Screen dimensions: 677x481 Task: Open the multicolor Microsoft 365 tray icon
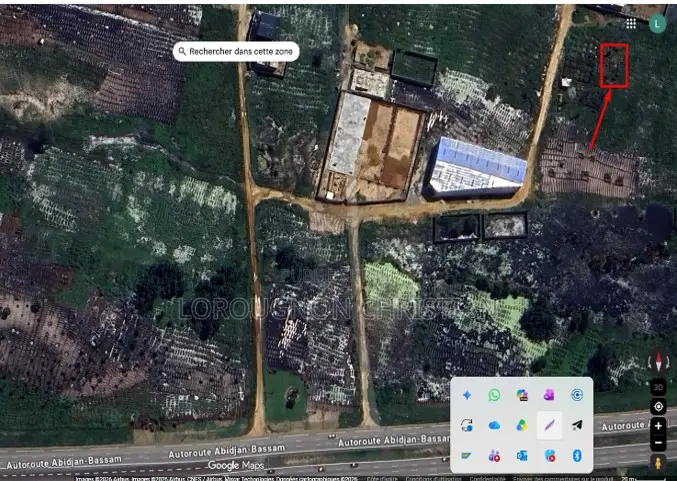[x=522, y=395]
